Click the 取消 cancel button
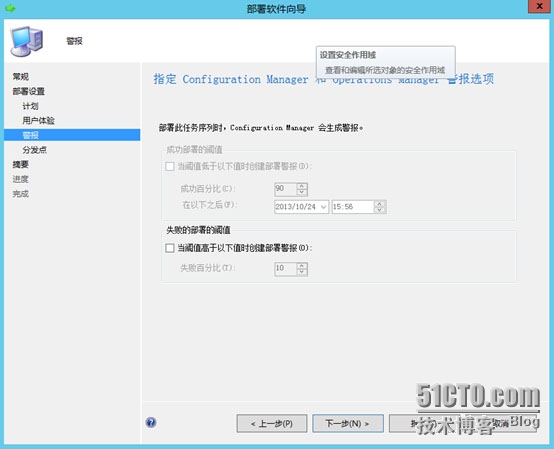The width and height of the screenshot is (554, 449). 501,423
